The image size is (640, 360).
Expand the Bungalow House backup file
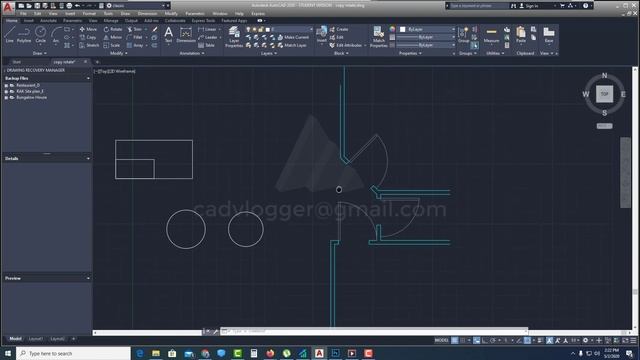pyautogui.click(x=6, y=98)
